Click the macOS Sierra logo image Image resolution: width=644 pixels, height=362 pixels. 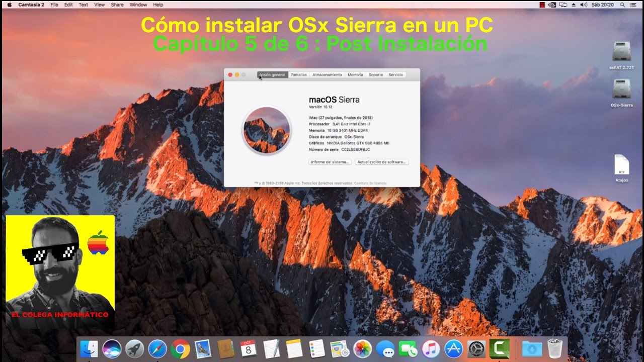pos(266,130)
